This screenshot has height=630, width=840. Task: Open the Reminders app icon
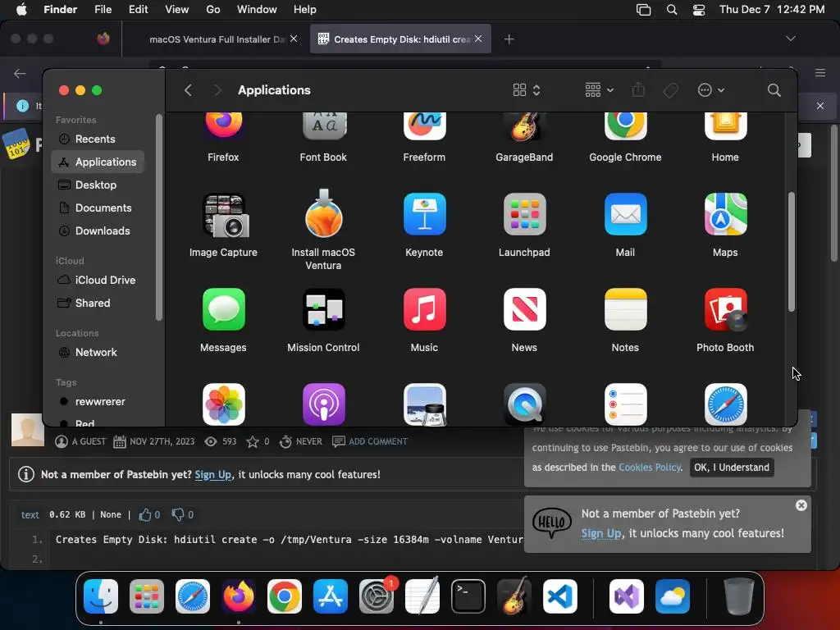click(625, 404)
